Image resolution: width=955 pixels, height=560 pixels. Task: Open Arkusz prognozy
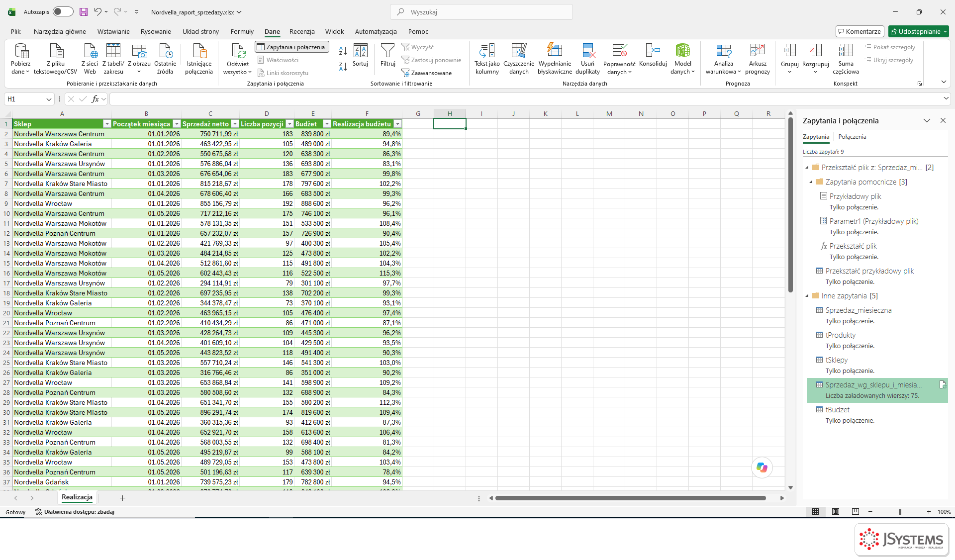tap(758, 59)
